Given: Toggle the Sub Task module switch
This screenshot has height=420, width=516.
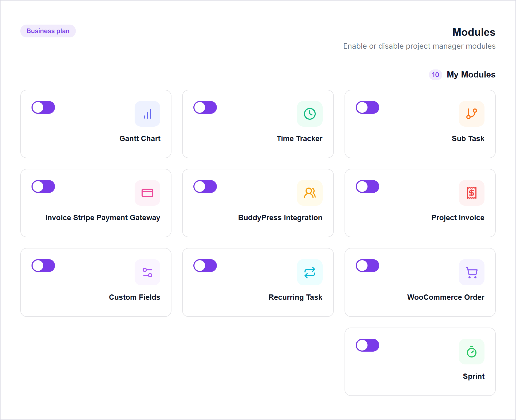Looking at the screenshot, I should [x=368, y=107].
